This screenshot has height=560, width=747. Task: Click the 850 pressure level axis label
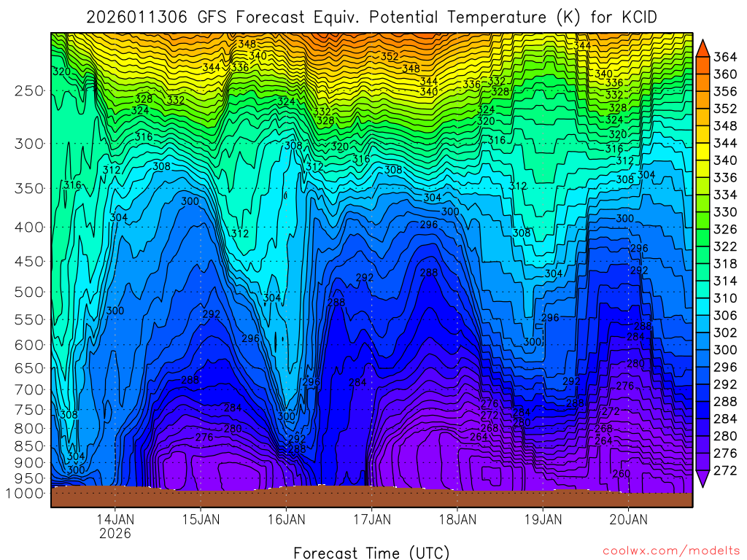point(29,446)
